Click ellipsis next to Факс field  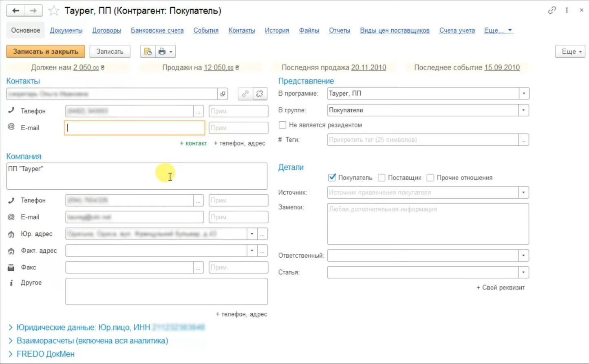[199, 268]
